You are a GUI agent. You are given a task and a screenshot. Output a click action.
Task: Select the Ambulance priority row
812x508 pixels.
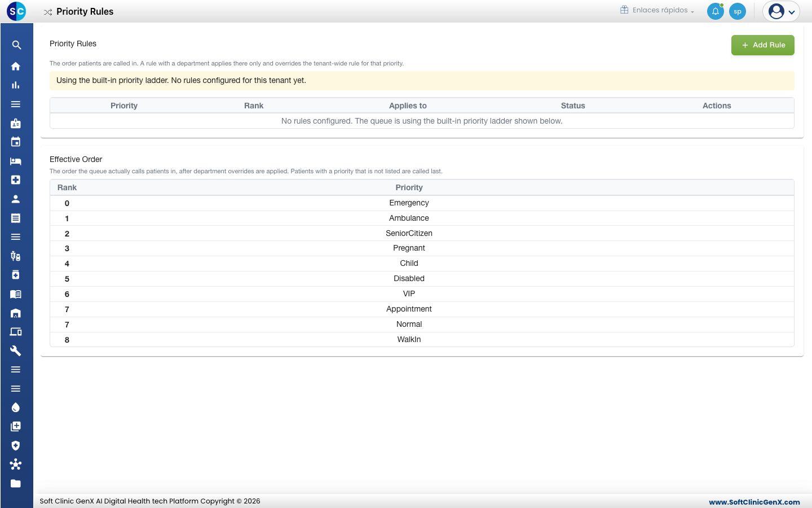tap(422, 218)
